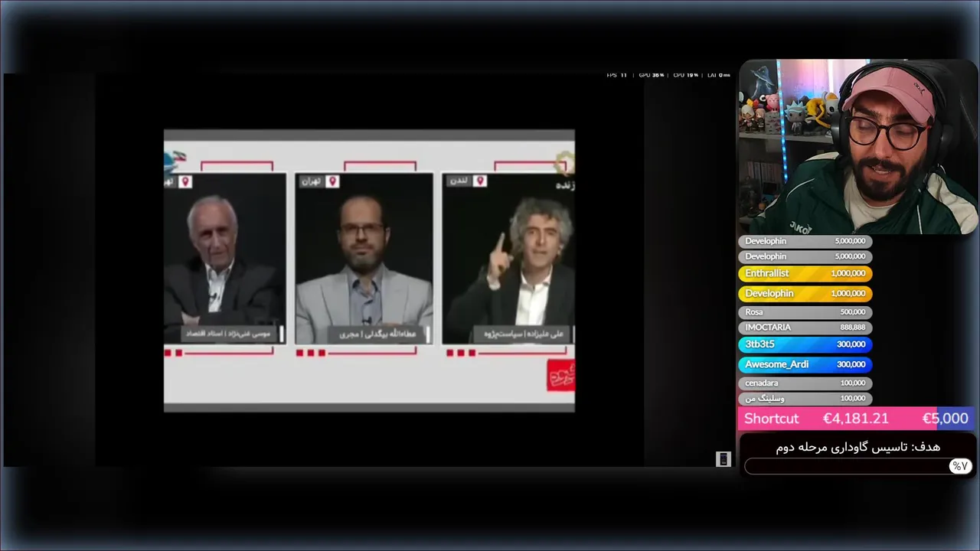980x551 pixels.
Task: Click the LAT 0 ms overlay readout
Action: click(x=718, y=75)
